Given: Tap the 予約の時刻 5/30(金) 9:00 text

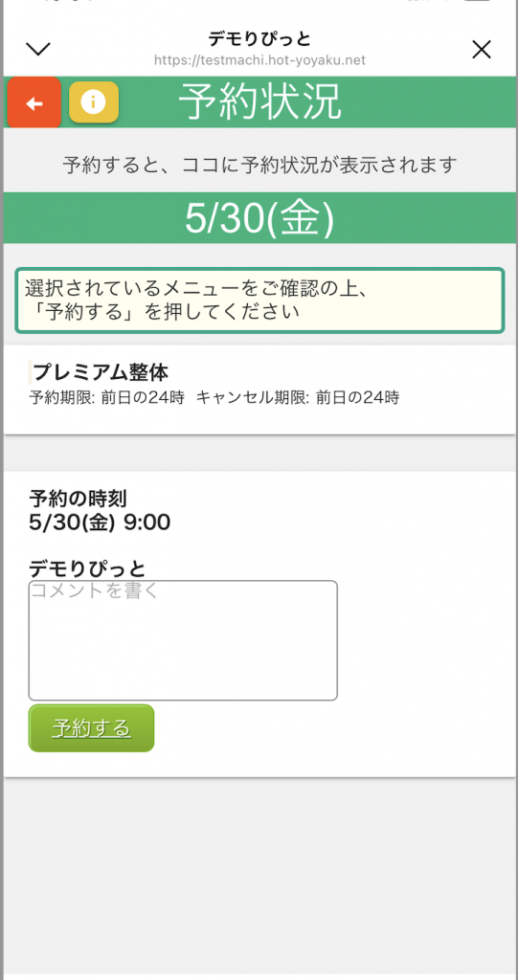Looking at the screenshot, I should pos(100,510).
